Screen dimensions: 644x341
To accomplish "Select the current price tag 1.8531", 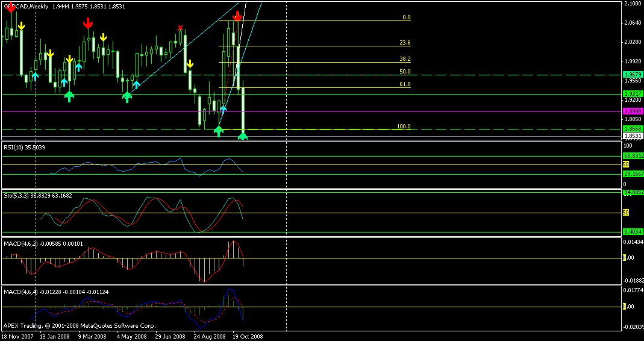I will (631, 136).
